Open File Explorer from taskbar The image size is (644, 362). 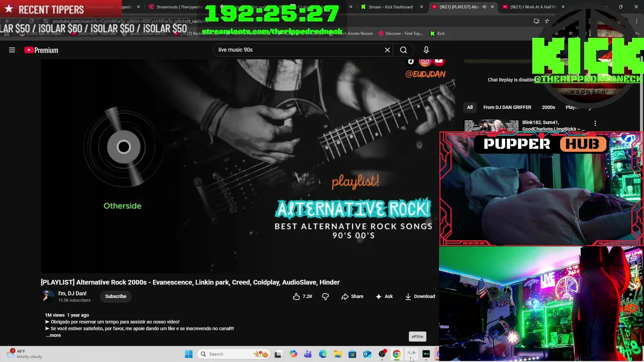[x=338, y=354]
